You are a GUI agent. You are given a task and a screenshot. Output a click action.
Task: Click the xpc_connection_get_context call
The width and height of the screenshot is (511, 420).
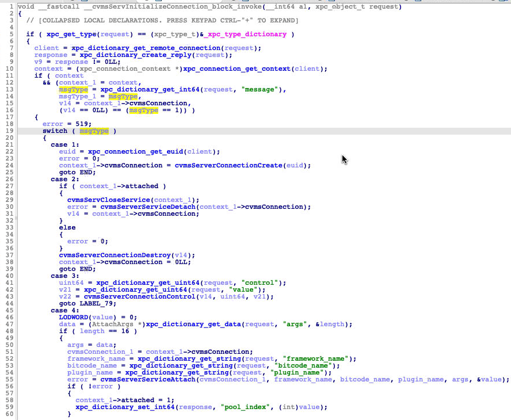(x=237, y=68)
